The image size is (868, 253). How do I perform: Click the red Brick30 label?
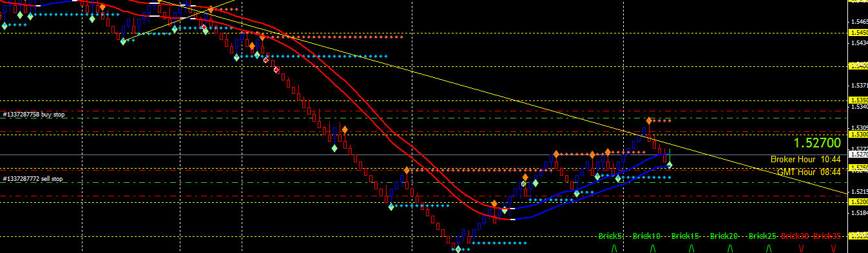795,236
